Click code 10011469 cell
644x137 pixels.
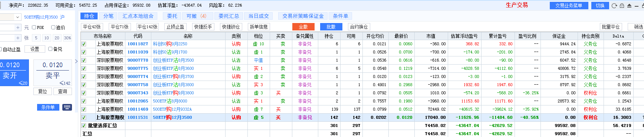[x=138, y=109]
